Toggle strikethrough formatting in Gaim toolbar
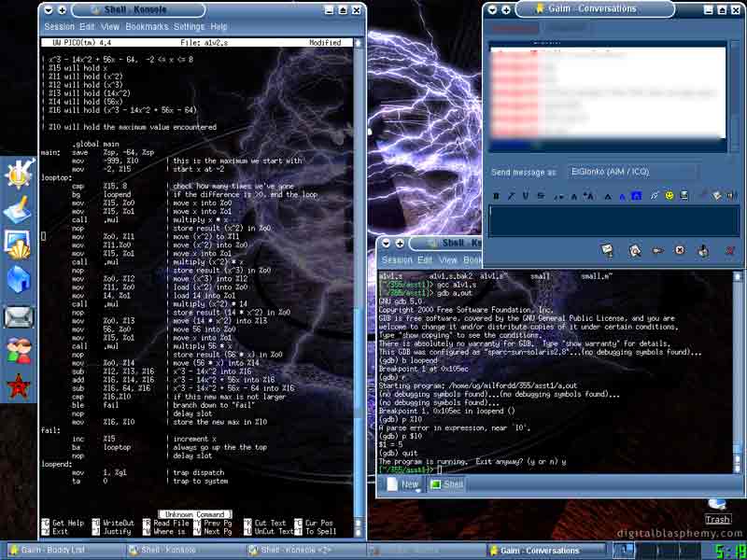This screenshot has height=560, width=747. click(x=539, y=195)
